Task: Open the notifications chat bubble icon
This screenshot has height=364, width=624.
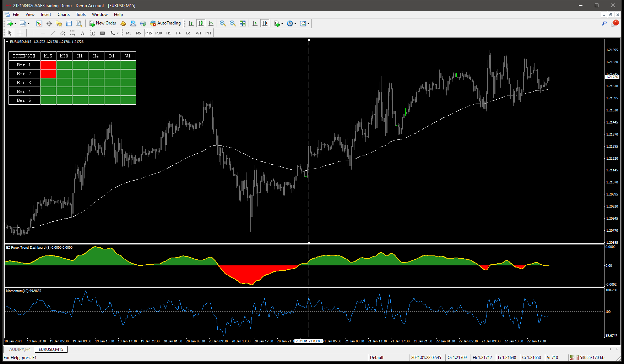Action: pyautogui.click(x=614, y=23)
